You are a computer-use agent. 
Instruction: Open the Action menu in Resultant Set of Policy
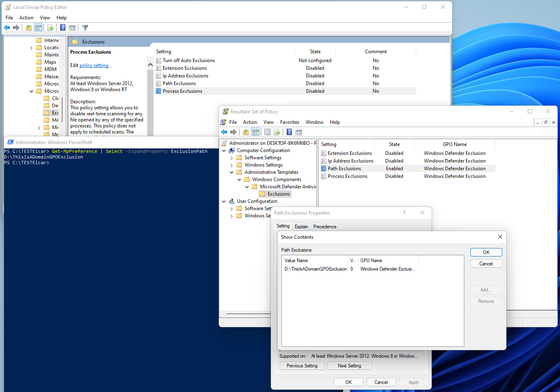click(x=250, y=122)
